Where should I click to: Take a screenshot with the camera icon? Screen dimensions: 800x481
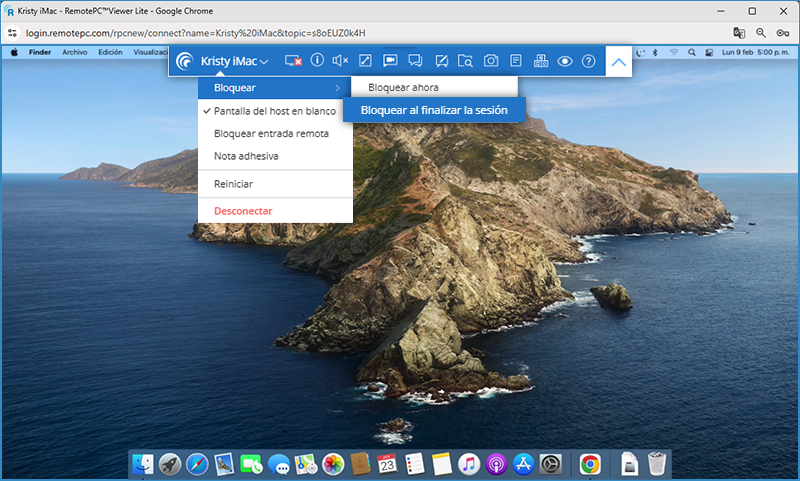(491, 61)
